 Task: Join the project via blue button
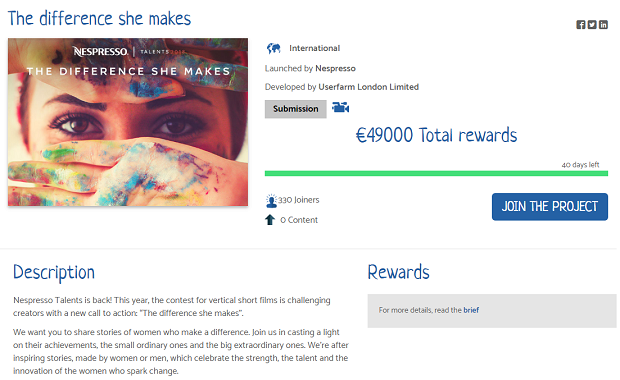[x=550, y=206]
